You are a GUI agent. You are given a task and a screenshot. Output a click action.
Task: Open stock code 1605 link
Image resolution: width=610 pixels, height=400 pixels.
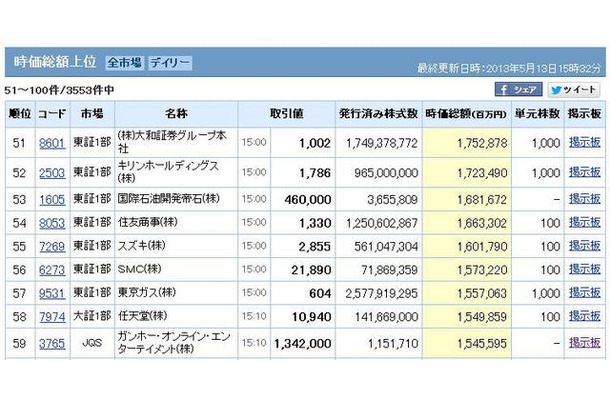pos(52,200)
